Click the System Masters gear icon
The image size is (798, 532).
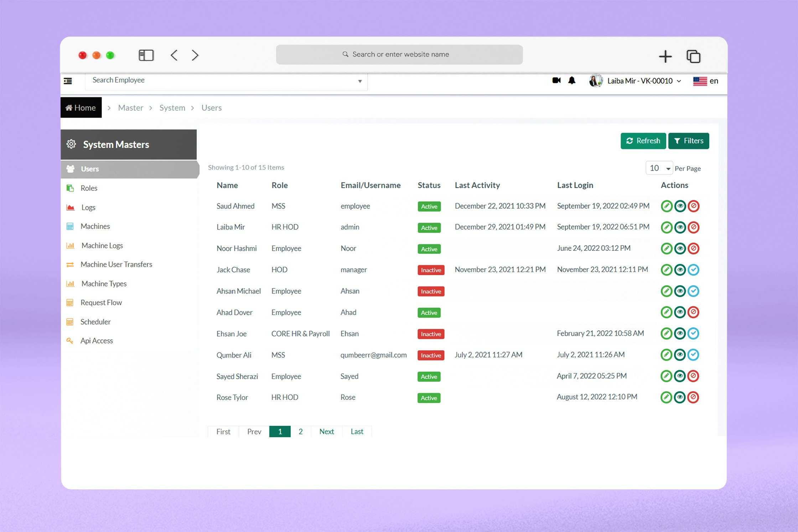click(71, 144)
